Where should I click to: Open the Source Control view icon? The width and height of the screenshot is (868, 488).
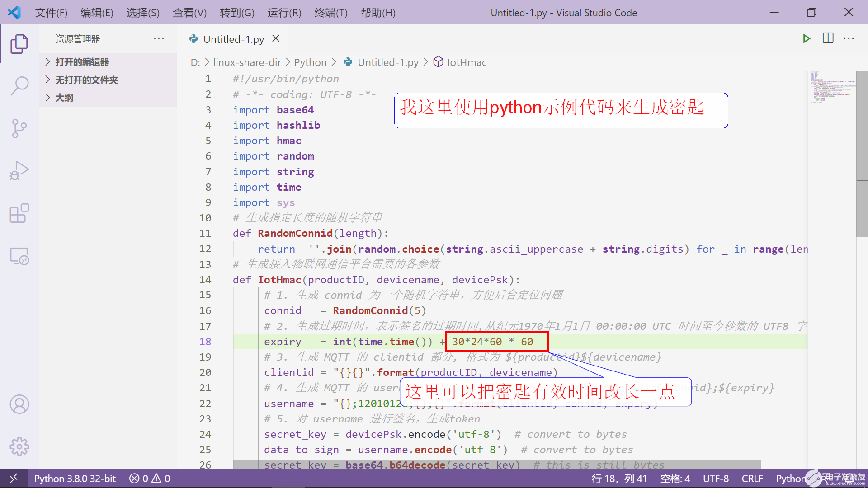pyautogui.click(x=19, y=128)
